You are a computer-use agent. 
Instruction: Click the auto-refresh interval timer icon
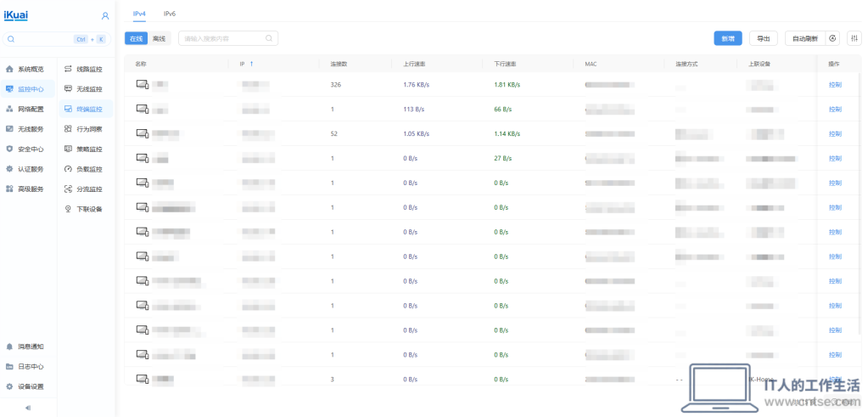click(832, 38)
